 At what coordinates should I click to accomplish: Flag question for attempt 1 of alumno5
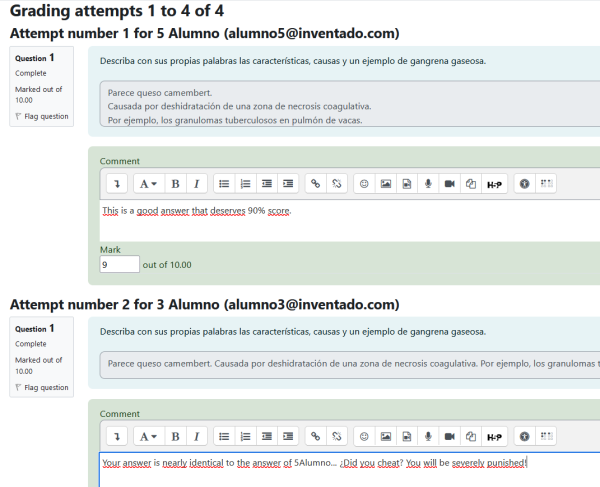coord(42,116)
